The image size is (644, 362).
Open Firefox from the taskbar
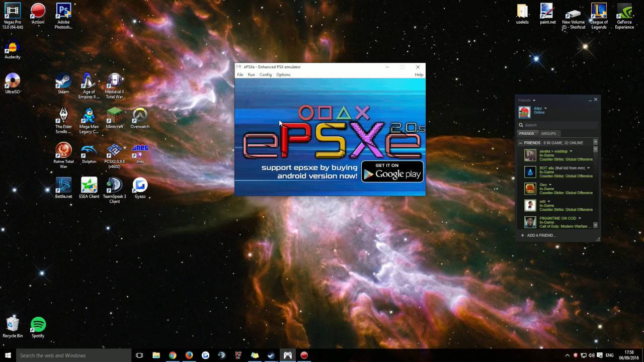[189, 355]
